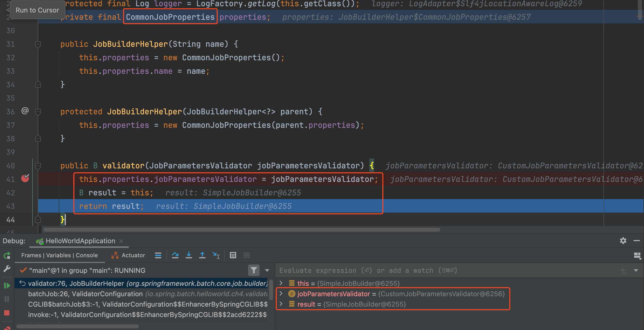The image size is (644, 330).
Task: Expand the jobParametersValidator variable node
Action: tap(281, 294)
